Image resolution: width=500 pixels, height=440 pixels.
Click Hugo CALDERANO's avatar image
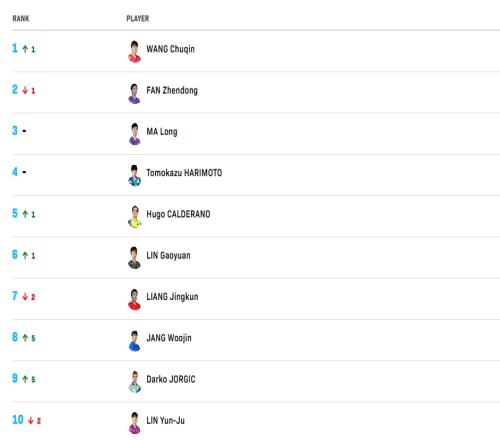click(x=135, y=217)
